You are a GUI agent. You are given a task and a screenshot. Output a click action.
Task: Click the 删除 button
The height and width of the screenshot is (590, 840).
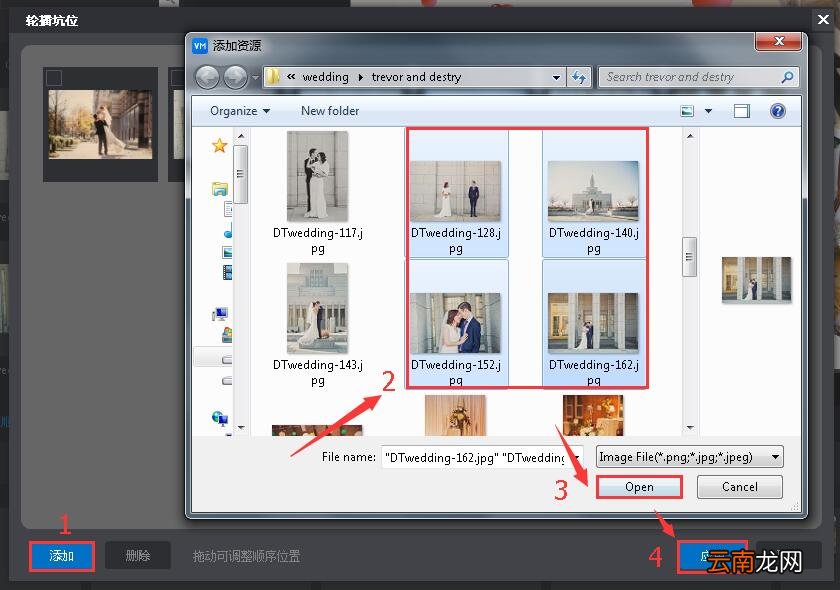(x=138, y=556)
